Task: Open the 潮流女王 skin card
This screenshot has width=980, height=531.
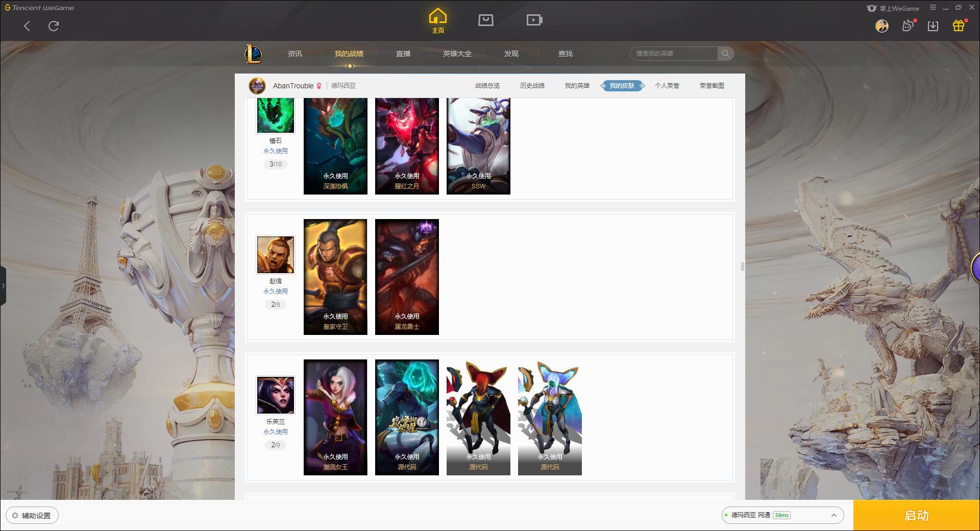Action: pyautogui.click(x=335, y=417)
